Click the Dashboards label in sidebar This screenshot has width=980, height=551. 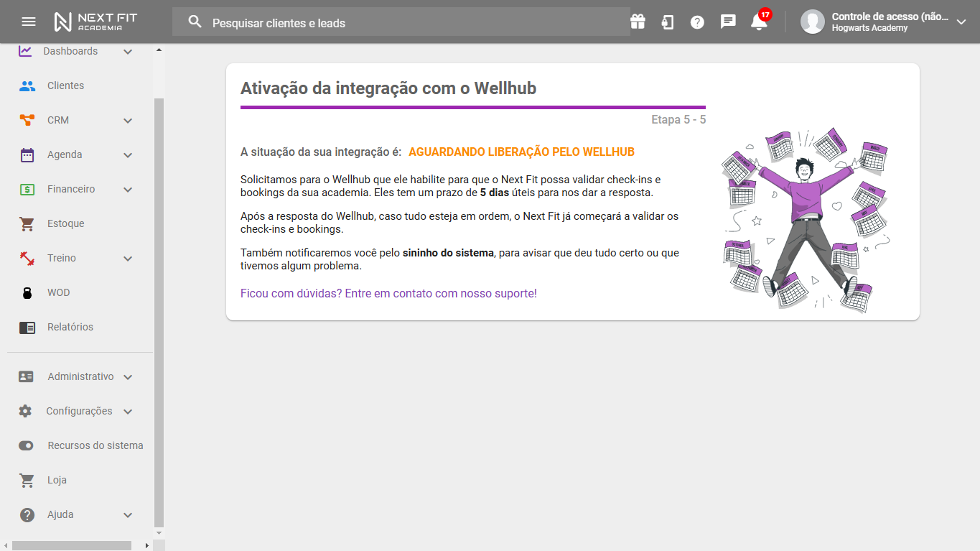pos(70,51)
